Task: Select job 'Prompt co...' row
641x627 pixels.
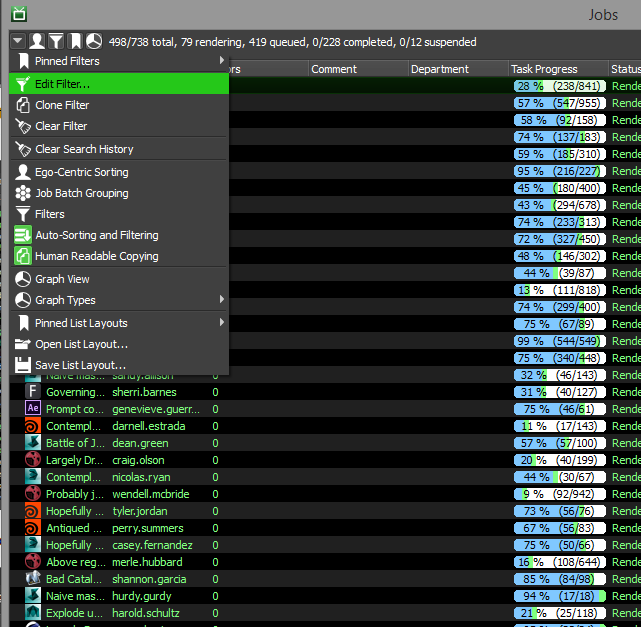Action: 73,409
